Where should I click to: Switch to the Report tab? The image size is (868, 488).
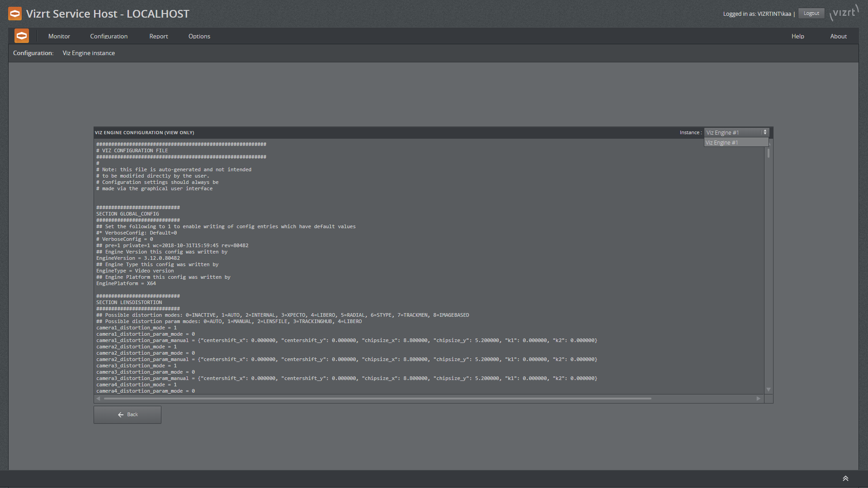(158, 36)
